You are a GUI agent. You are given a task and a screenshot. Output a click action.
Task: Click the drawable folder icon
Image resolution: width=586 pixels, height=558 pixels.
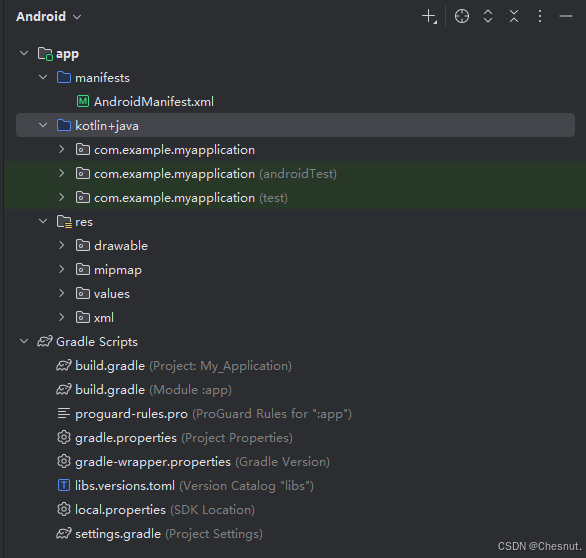[83, 246]
